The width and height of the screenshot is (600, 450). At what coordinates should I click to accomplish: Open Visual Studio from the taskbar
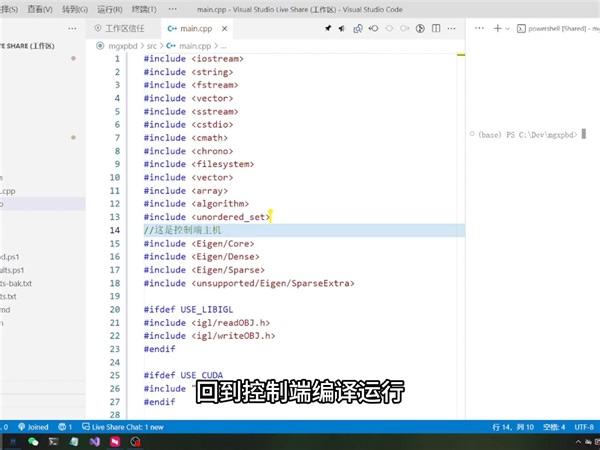95,442
